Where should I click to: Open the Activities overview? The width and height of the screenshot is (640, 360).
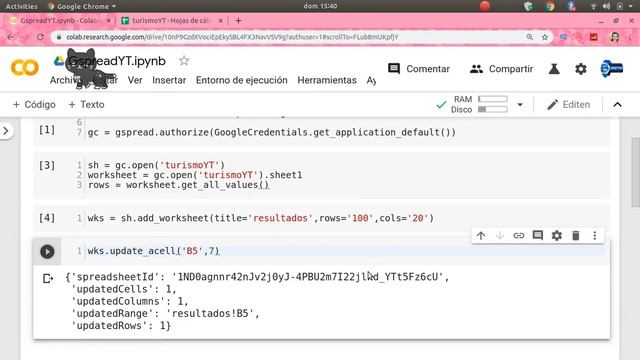click(x=21, y=6)
